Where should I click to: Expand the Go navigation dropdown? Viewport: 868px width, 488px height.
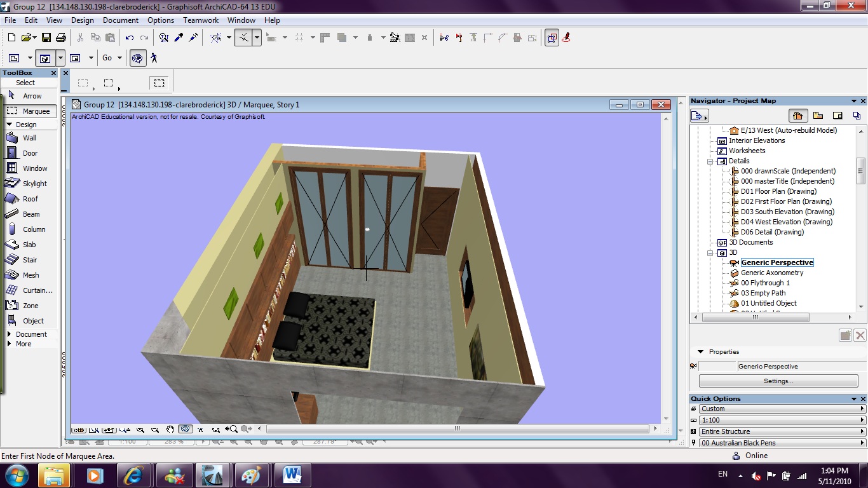(119, 58)
